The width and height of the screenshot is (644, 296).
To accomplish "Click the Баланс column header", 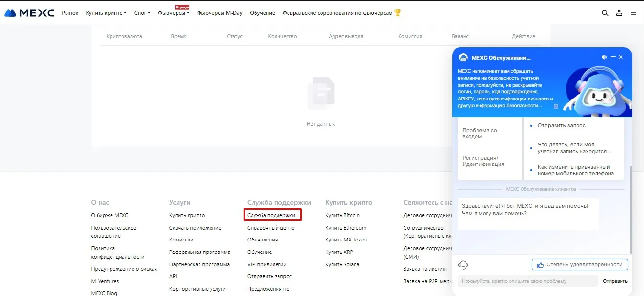I will pyautogui.click(x=460, y=36).
